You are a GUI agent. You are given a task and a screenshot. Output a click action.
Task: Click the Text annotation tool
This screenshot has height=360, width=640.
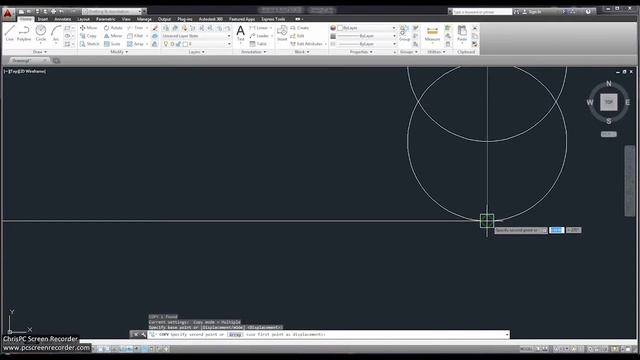click(240, 33)
